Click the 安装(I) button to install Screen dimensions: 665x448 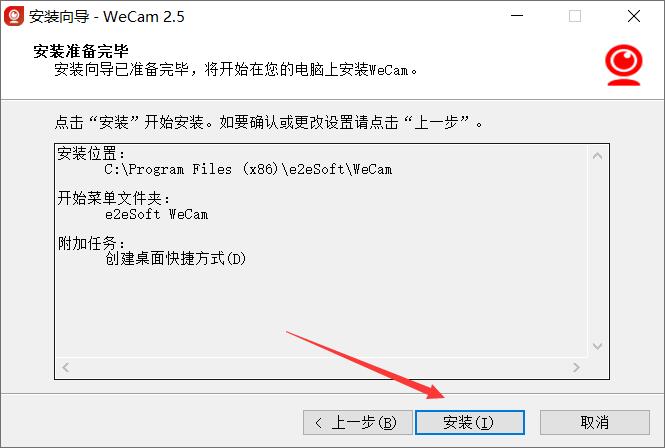click(x=469, y=422)
